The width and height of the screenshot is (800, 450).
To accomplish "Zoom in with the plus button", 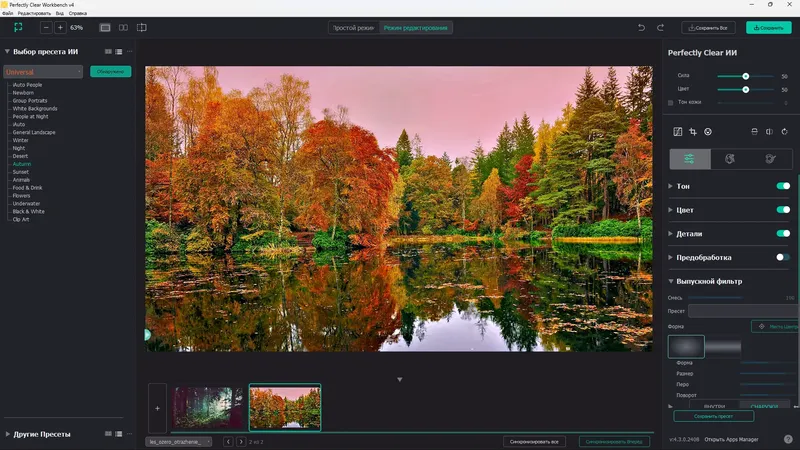I will [60, 28].
